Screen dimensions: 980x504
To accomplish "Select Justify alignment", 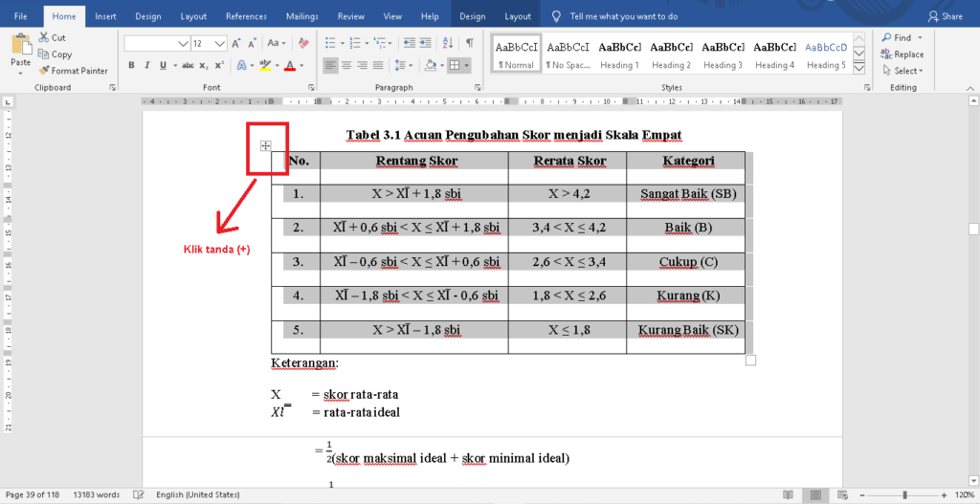I will click(378, 65).
